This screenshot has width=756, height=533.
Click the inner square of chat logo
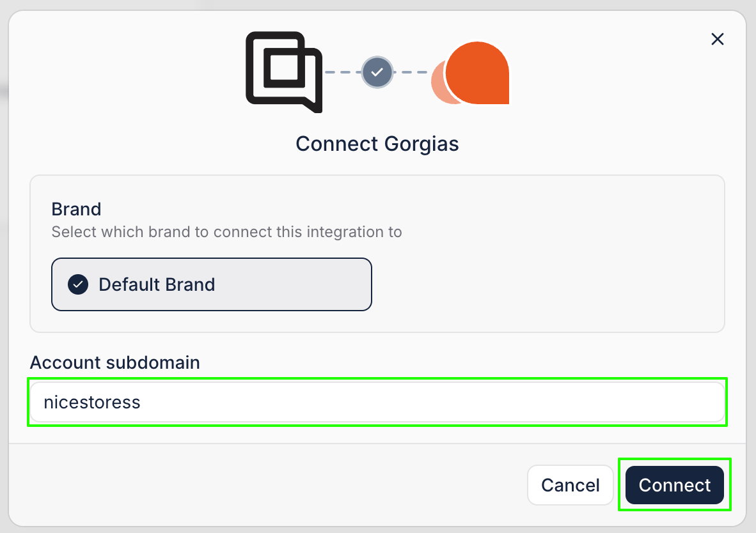point(285,66)
